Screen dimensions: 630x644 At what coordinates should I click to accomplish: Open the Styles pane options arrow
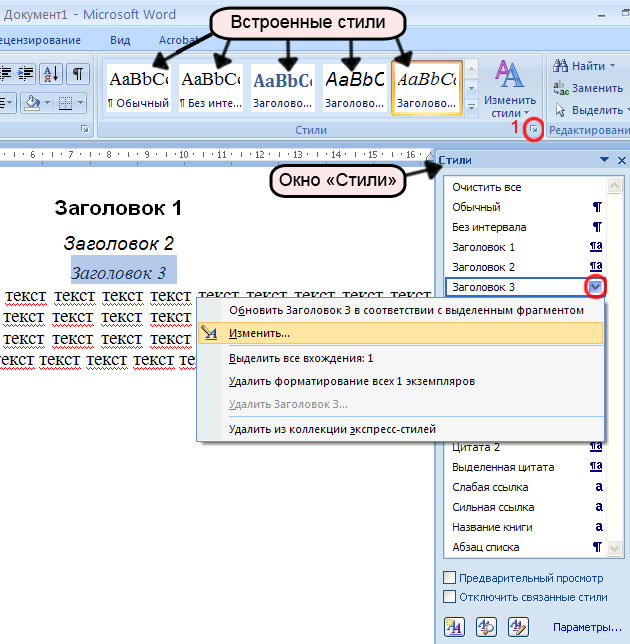[604, 160]
